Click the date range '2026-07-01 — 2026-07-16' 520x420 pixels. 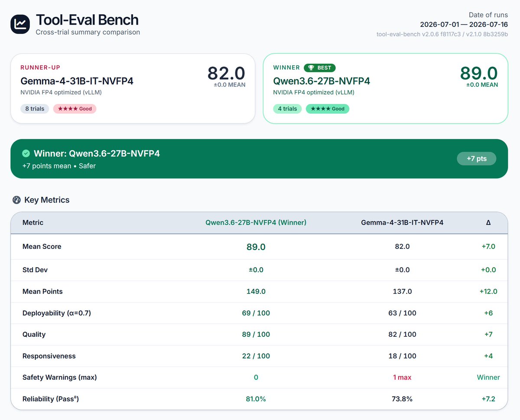(x=464, y=24)
